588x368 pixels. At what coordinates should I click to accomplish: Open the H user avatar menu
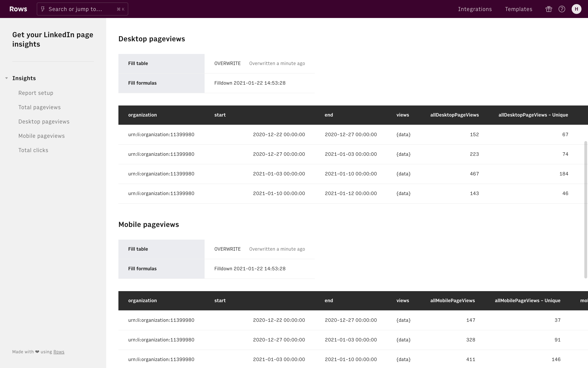[576, 9]
